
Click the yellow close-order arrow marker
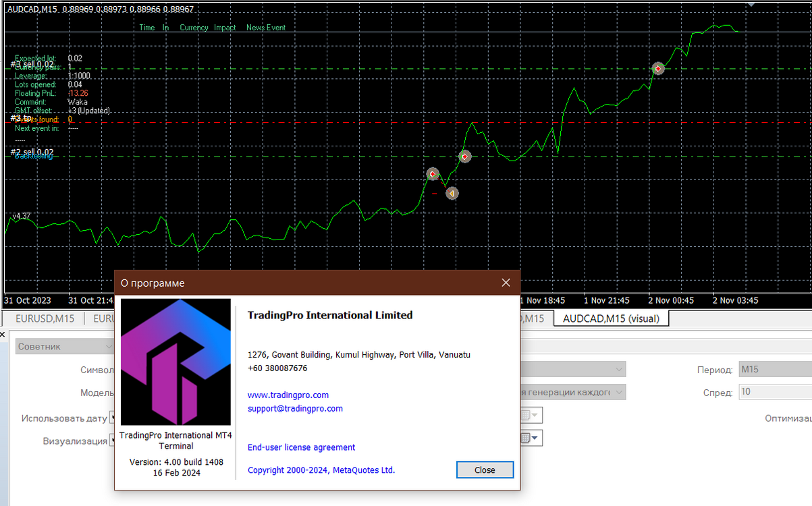(x=452, y=194)
